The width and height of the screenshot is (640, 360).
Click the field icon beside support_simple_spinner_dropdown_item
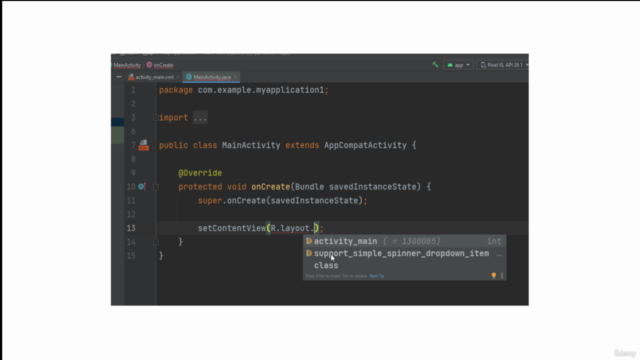309,253
